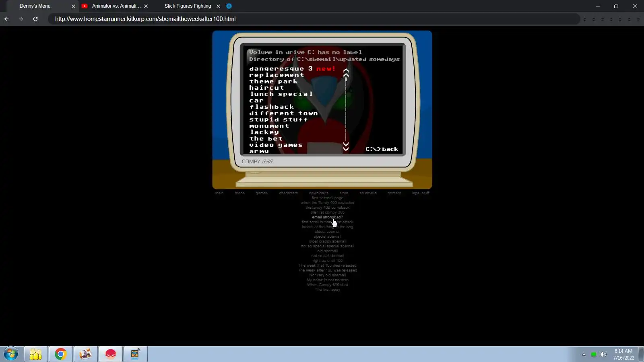Open the 'monument' sbemail
Screen dimensions: 644x362
(269, 126)
